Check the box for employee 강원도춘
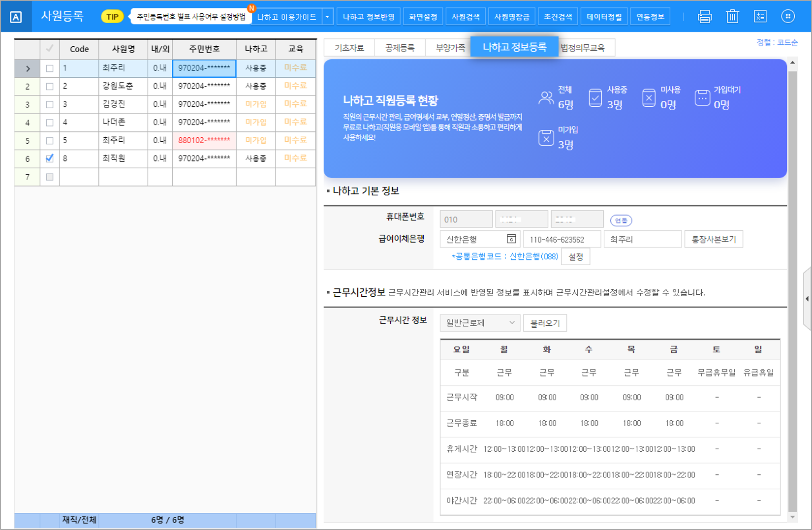 (x=50, y=87)
